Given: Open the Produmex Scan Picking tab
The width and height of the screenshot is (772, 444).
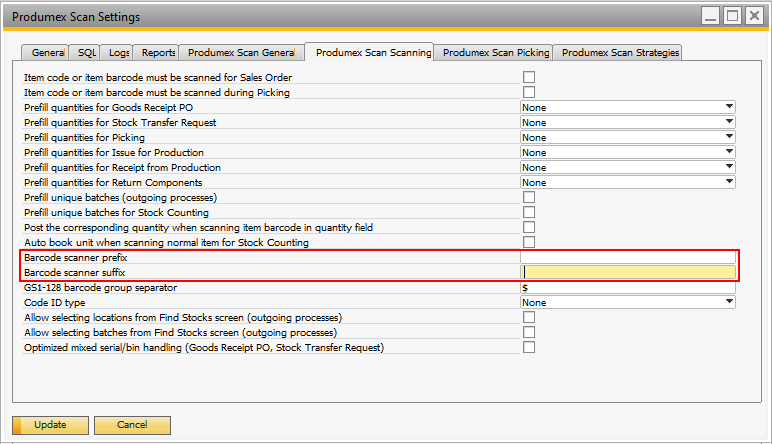Looking at the screenshot, I should [495, 52].
